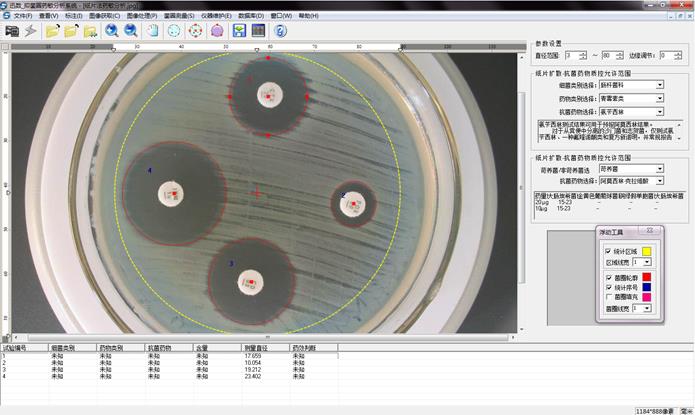Expand the 抗菌药物选择 dropdown showing 氯苄西林
This screenshot has height=415, width=695.
660,111
